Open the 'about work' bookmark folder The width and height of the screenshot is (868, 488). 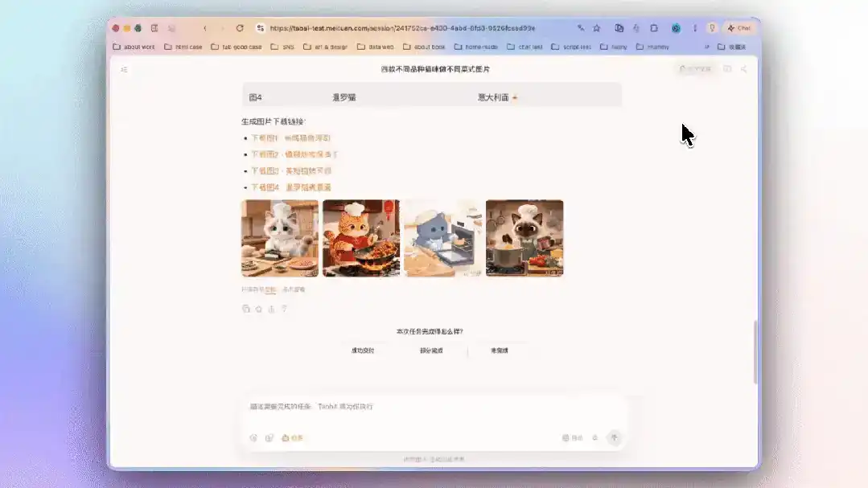[x=134, y=47]
